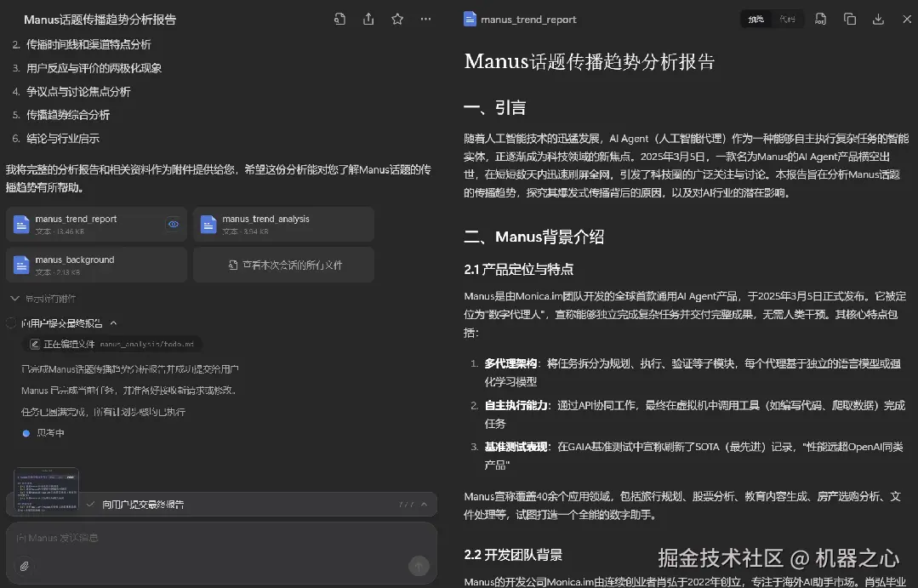Expand the bottom progress bar with its chevron
Viewport: 918px width, 588px height.
point(424,505)
